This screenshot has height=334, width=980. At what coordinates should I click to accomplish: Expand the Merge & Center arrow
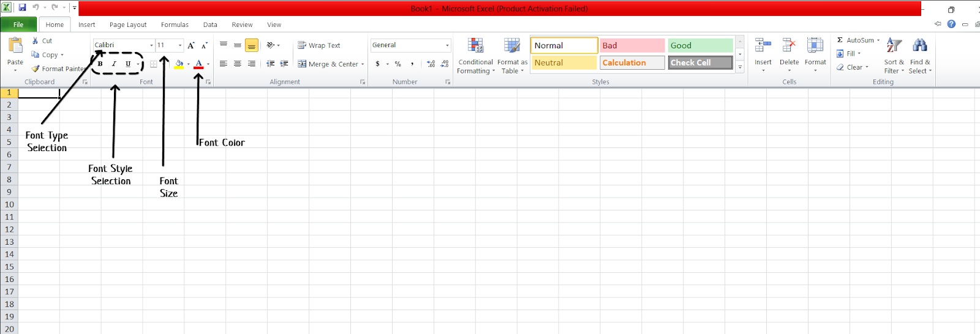[363, 64]
